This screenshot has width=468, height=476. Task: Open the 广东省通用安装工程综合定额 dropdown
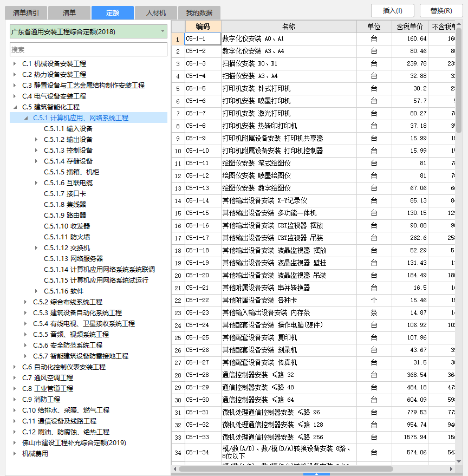[x=162, y=32]
